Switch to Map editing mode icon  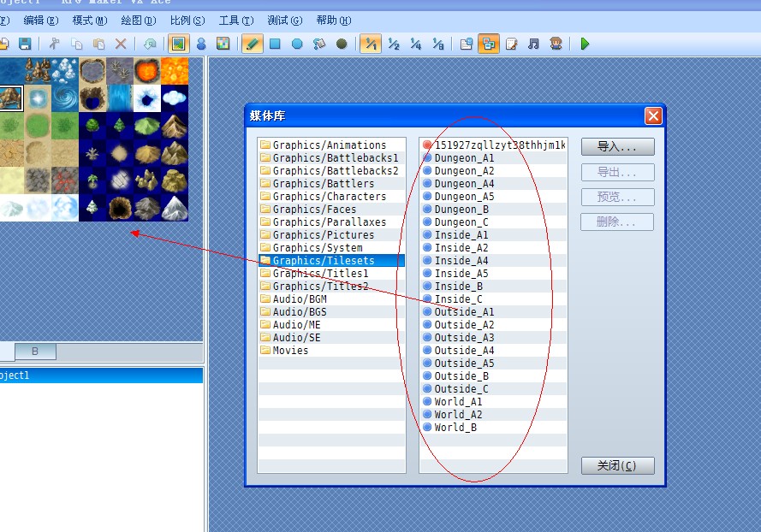[x=179, y=44]
